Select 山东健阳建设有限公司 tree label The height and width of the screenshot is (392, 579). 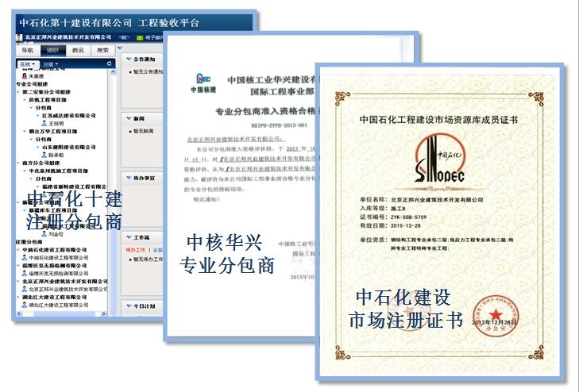68,147
